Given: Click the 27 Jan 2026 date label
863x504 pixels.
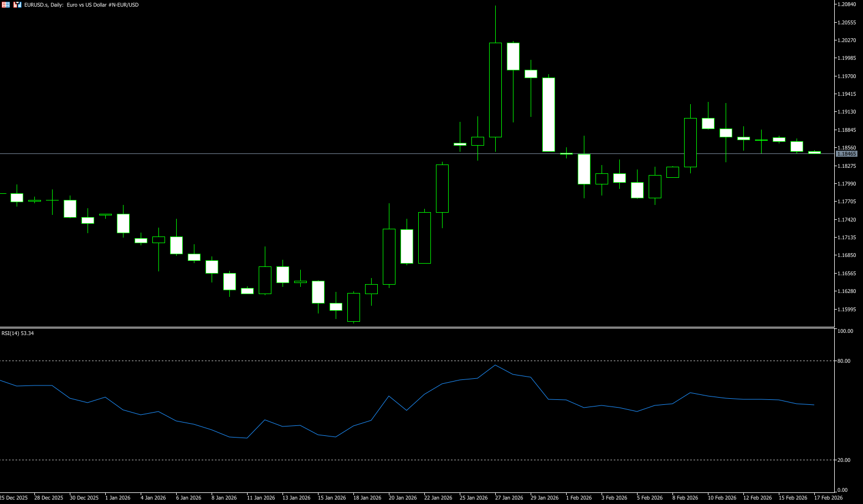Looking at the screenshot, I should (x=509, y=498).
